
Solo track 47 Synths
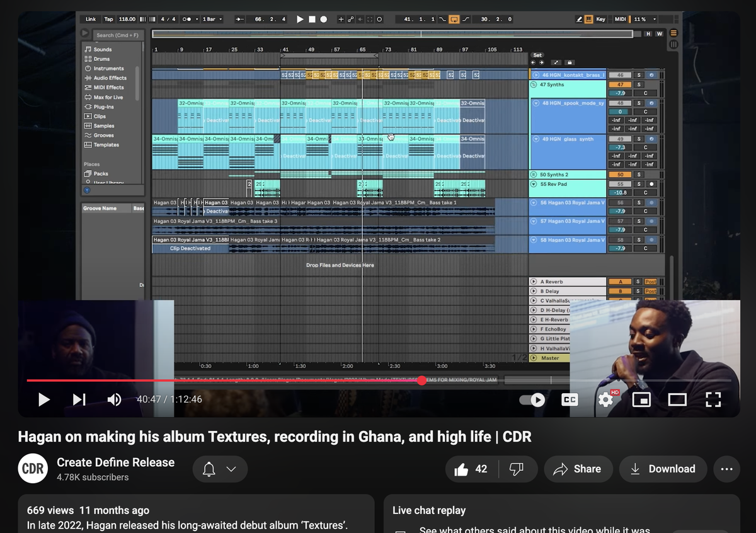[638, 84]
